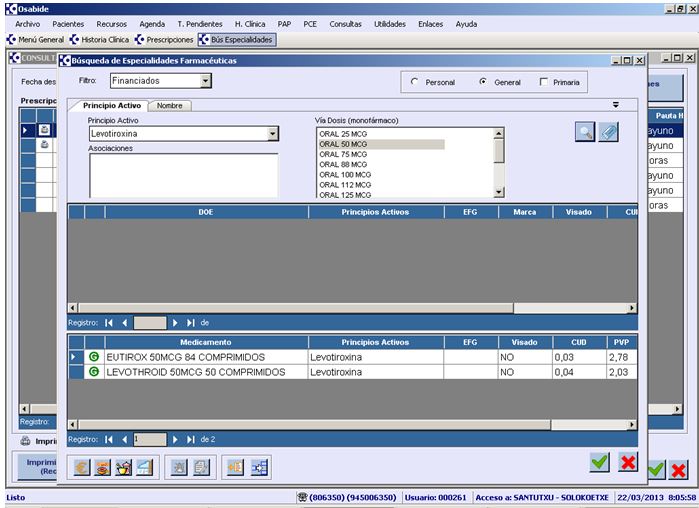Select the General radio button
Screen dimensions: 699x508
tap(483, 82)
